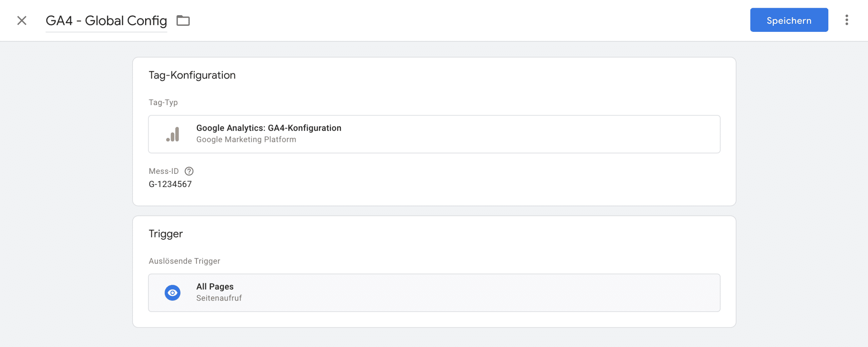The image size is (868, 347).
Task: Click the Tag-Typ label
Action: point(163,102)
